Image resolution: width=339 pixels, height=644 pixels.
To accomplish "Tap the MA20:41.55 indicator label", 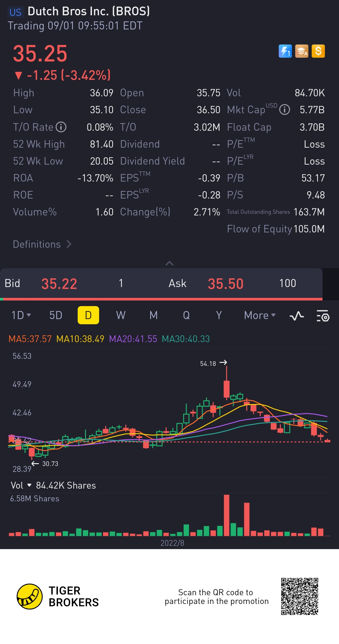I will [x=133, y=339].
